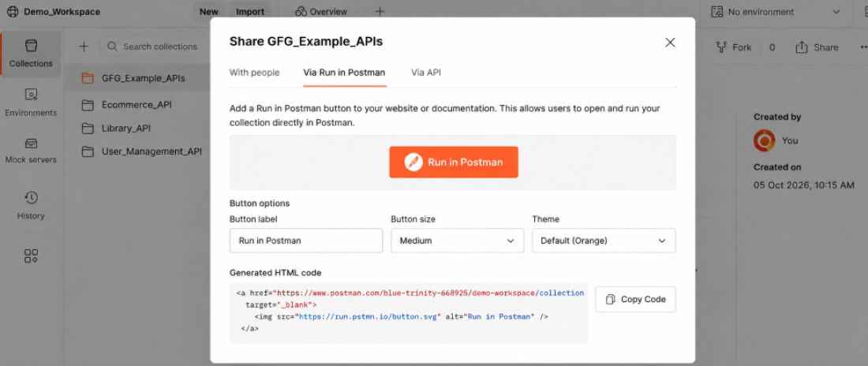Viewport: 868px width, 366px height.
Task: Click the New button
Action: coord(208,12)
